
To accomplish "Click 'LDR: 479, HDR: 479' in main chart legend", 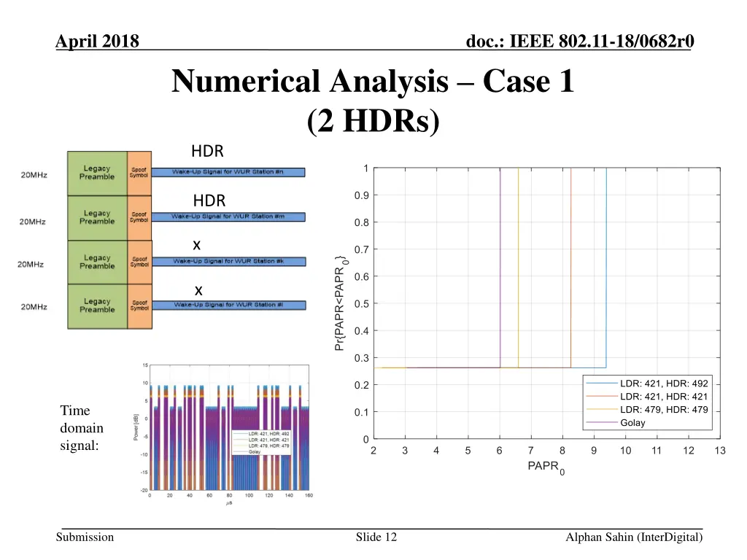I will click(x=663, y=410).
